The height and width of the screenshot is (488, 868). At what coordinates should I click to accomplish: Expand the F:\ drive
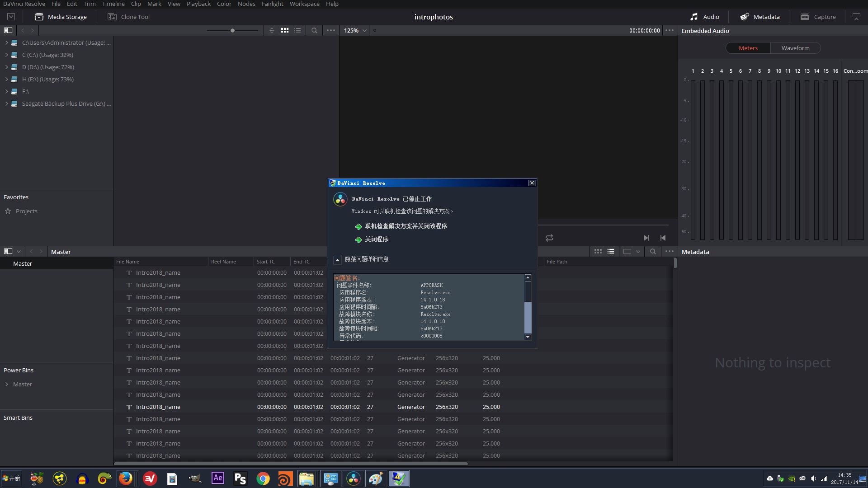(6, 91)
